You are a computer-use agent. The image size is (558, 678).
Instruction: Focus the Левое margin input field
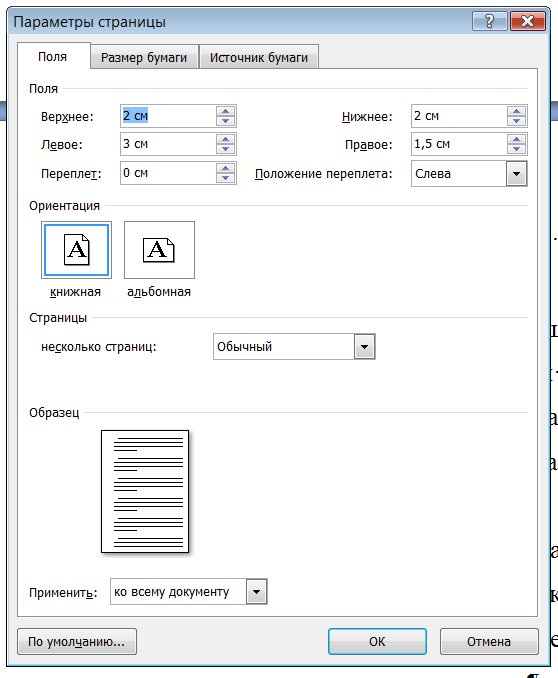pos(168,144)
